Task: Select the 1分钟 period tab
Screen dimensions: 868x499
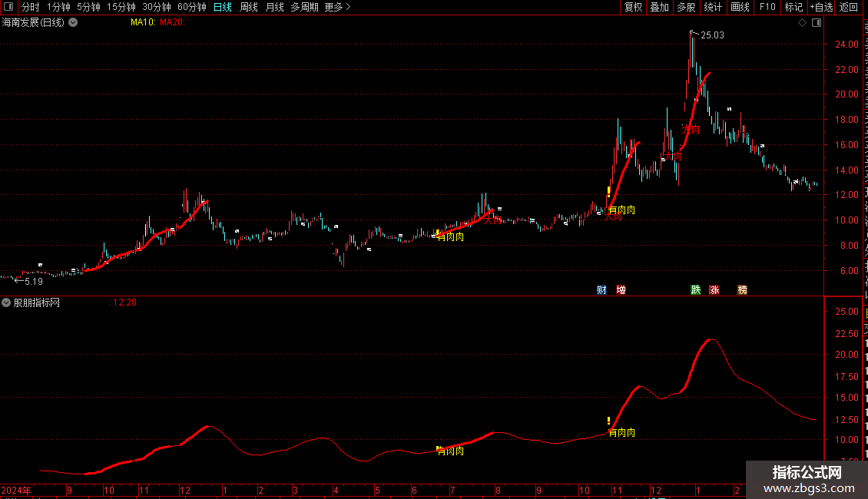Action: click(x=58, y=7)
